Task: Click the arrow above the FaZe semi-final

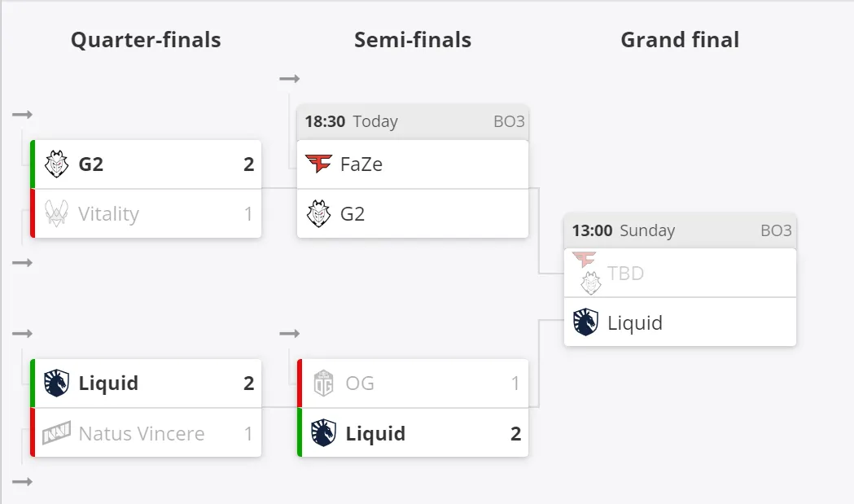Action: pyautogui.click(x=290, y=79)
